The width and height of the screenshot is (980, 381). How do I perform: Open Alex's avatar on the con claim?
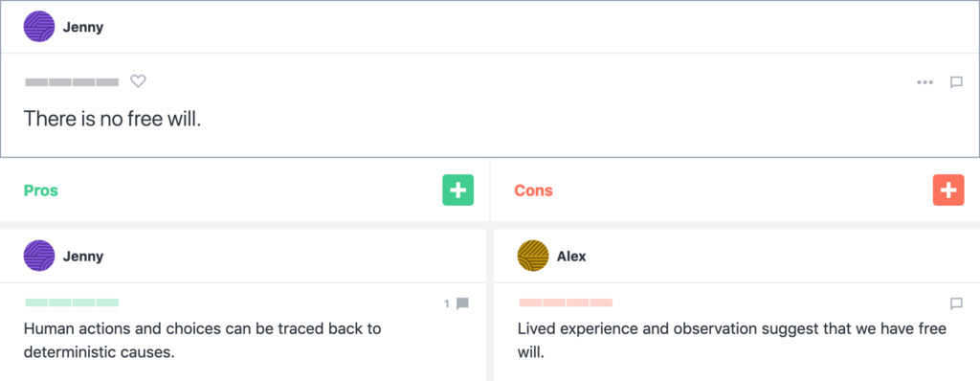[x=533, y=256]
